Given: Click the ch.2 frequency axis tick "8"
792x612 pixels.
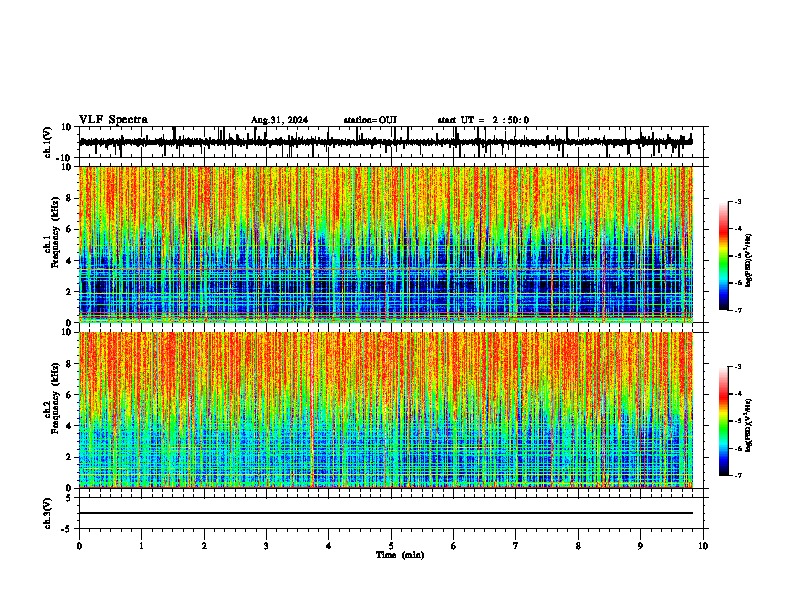Looking at the screenshot, I should (69, 364).
